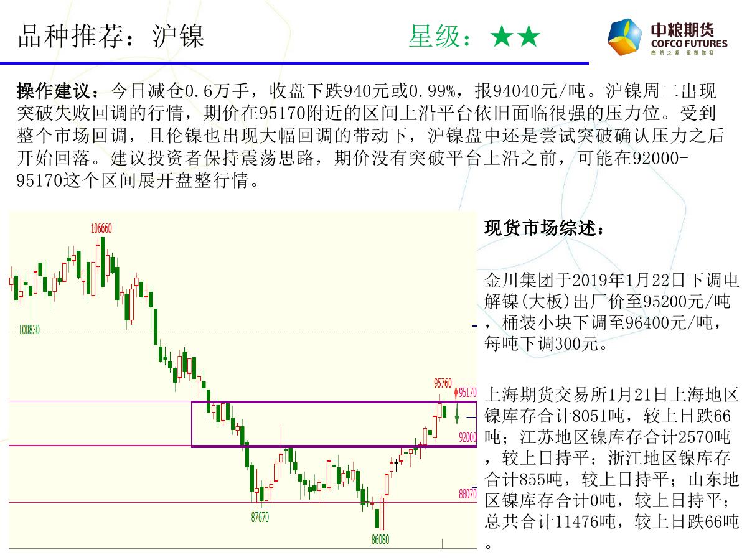Click the 88070 support level label
747x560 pixels.
coord(467,493)
